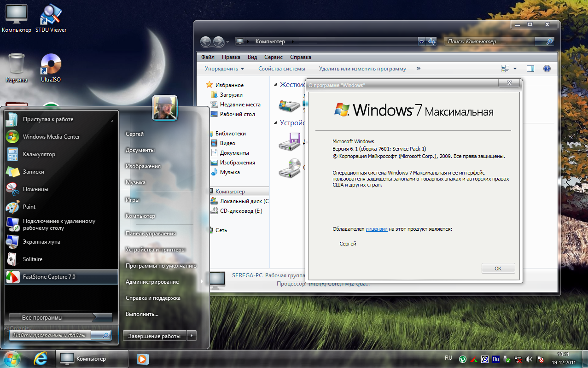Click the user account picture

164,108
